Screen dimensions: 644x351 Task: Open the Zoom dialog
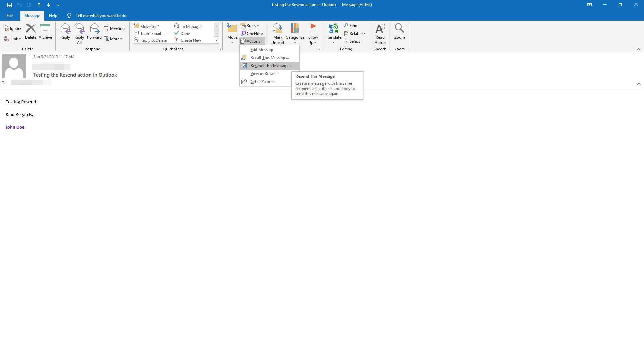tap(399, 32)
